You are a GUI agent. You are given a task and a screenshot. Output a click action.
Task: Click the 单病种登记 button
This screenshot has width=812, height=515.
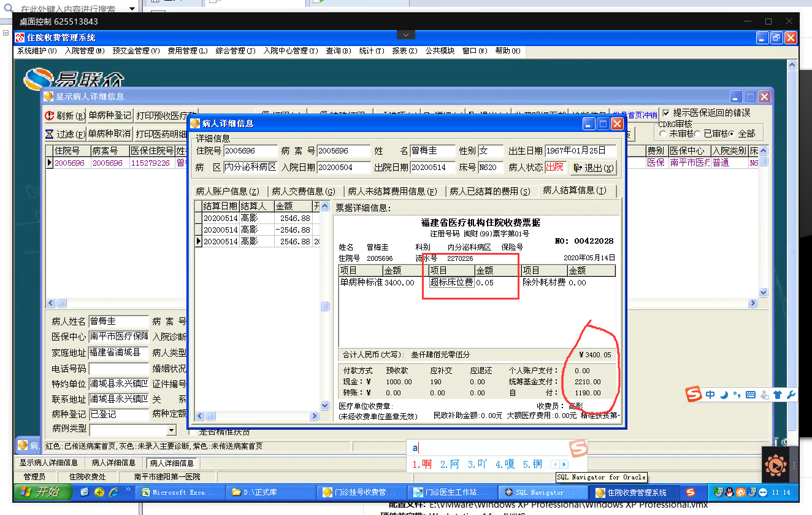click(110, 115)
